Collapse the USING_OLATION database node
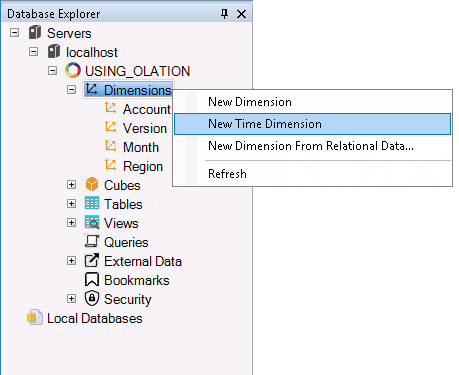 coord(52,71)
